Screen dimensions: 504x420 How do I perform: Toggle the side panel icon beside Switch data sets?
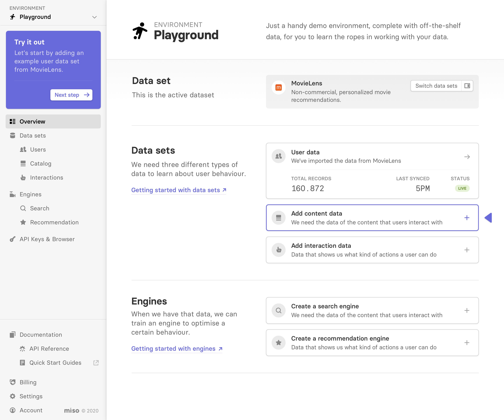coord(467,86)
